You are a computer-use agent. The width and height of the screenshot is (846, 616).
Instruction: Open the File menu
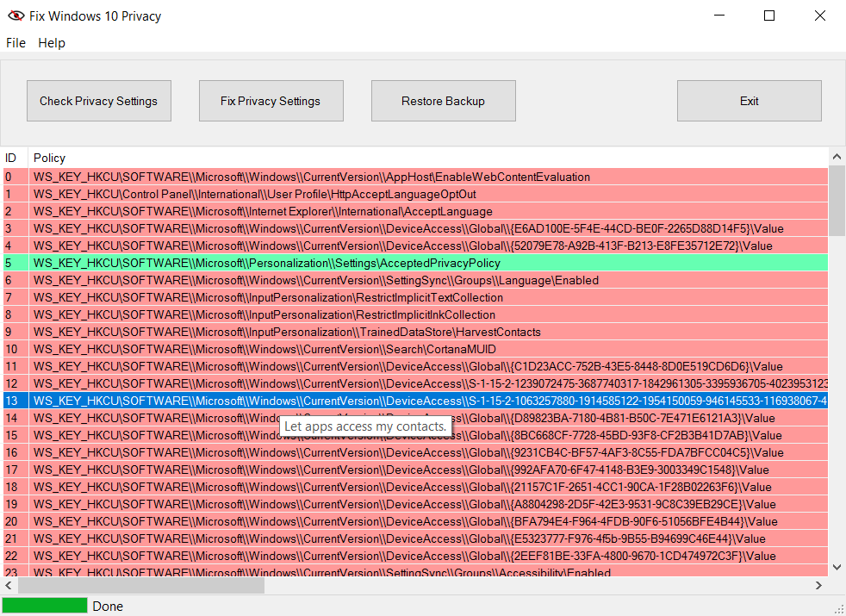click(16, 43)
